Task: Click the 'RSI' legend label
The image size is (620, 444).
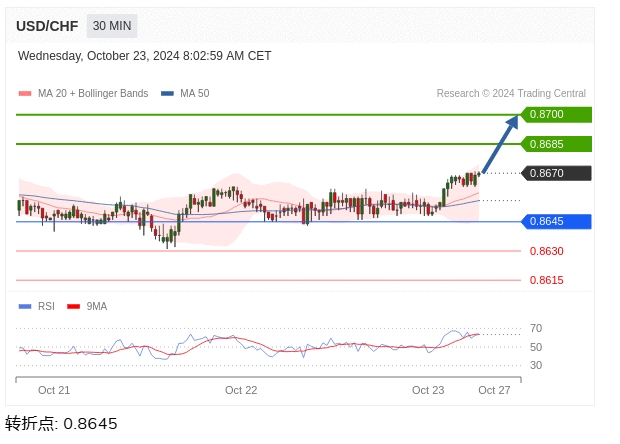Action: click(46, 306)
